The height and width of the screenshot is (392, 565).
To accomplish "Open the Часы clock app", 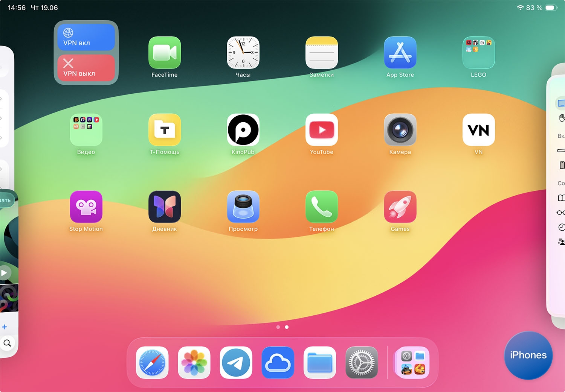I will pyautogui.click(x=243, y=53).
